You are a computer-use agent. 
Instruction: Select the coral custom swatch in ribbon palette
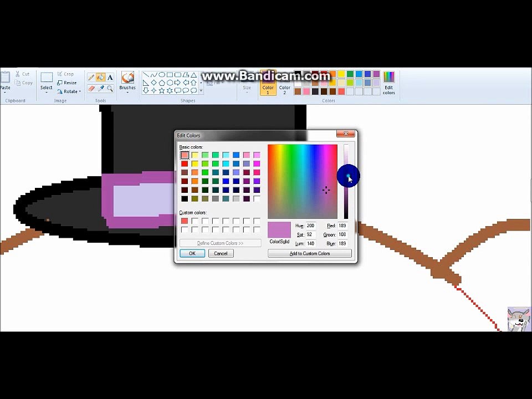[x=341, y=91]
